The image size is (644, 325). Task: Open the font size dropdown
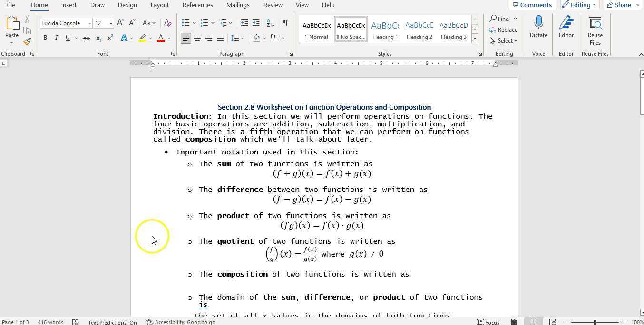pyautogui.click(x=111, y=23)
